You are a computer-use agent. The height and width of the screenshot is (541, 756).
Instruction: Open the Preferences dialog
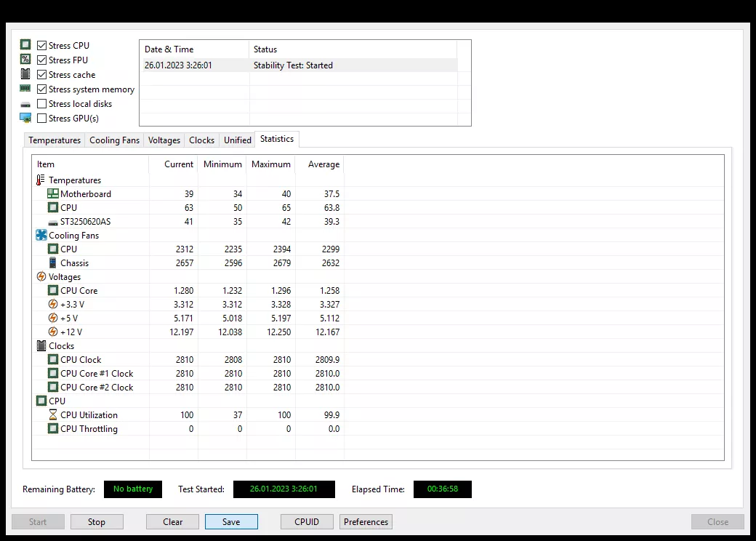click(366, 521)
